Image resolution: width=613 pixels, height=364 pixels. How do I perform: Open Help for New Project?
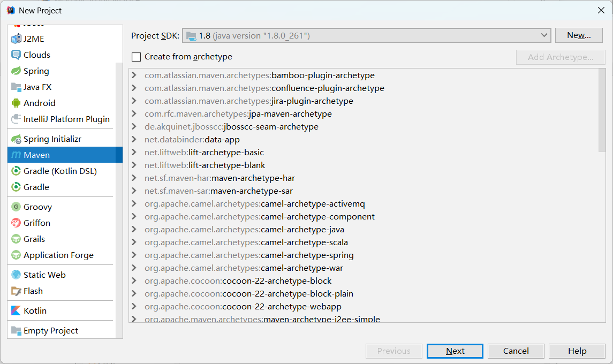click(x=577, y=351)
